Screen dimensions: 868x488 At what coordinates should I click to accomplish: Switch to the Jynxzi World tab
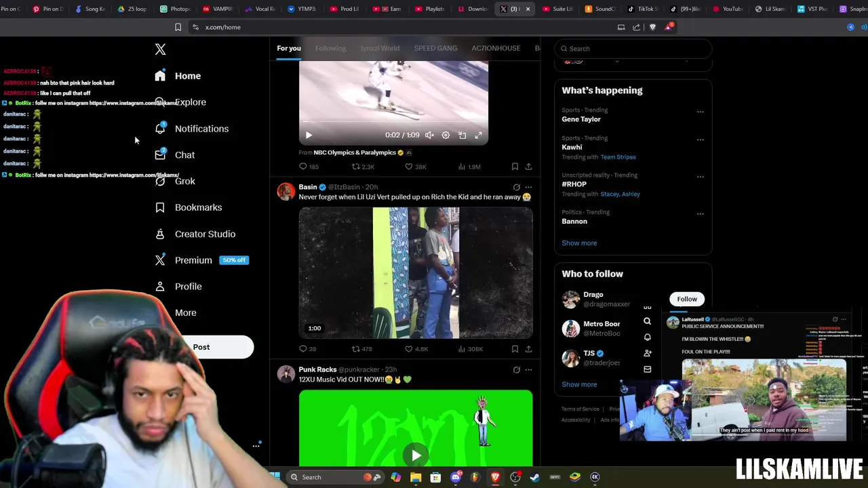point(380,48)
